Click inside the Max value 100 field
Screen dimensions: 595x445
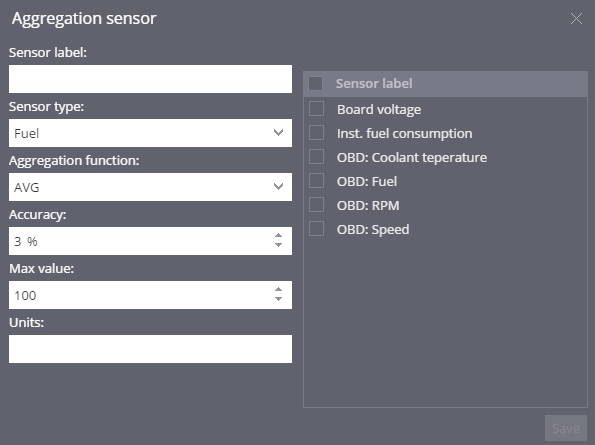[140, 295]
